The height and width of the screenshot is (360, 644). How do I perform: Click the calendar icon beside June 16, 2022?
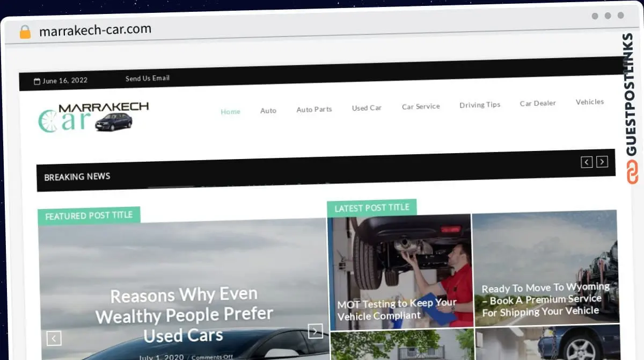click(37, 81)
